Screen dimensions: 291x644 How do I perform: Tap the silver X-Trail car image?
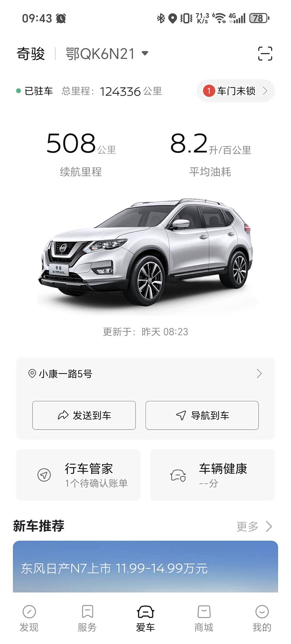(145, 251)
